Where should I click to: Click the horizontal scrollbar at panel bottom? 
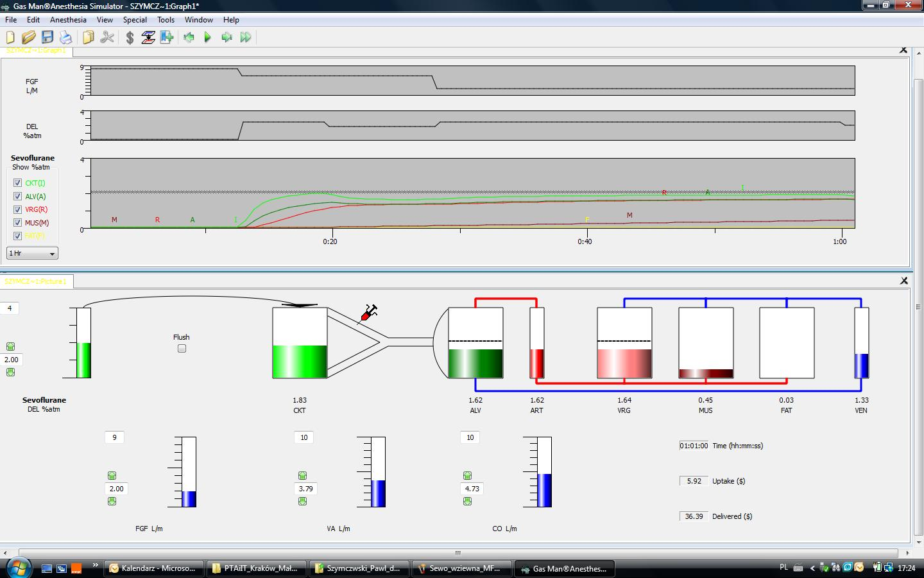[x=458, y=552]
